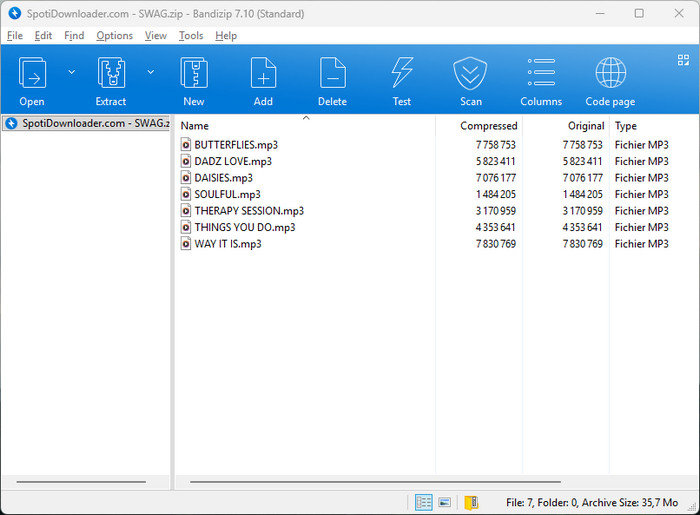This screenshot has height=515, width=700.
Task: Select the WAY IT IS.mp3 file
Action: (x=228, y=244)
